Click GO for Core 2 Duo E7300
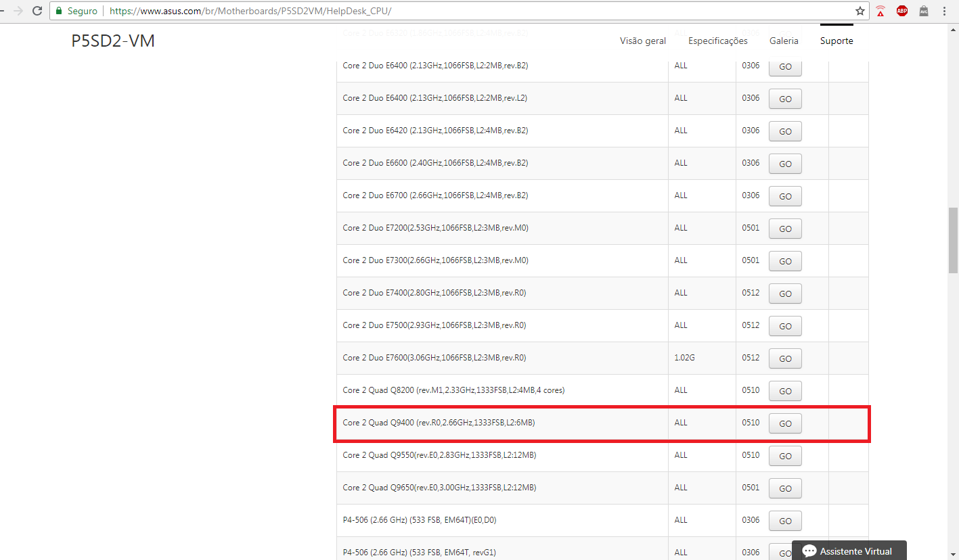Screen dimensions: 959x560 coord(785,261)
